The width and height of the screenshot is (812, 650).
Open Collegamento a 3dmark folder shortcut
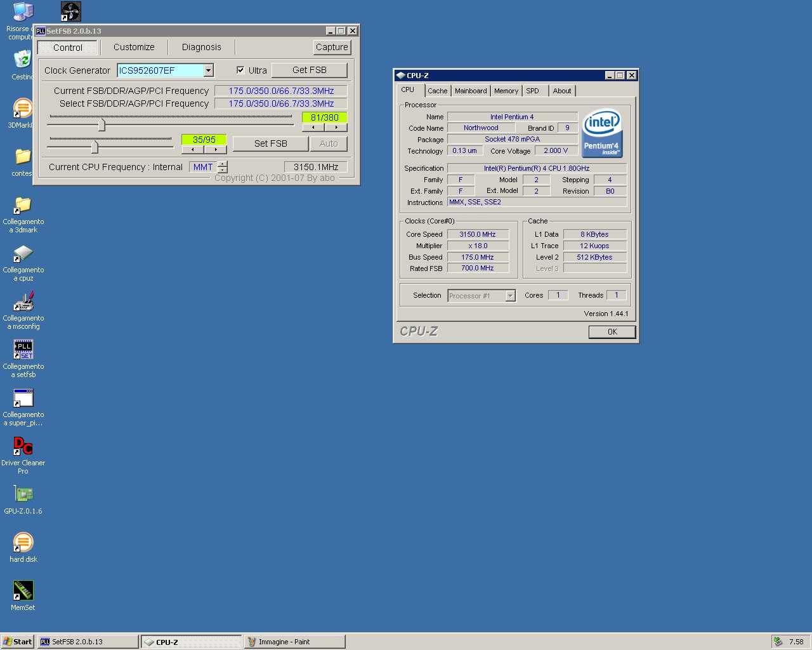click(x=23, y=204)
